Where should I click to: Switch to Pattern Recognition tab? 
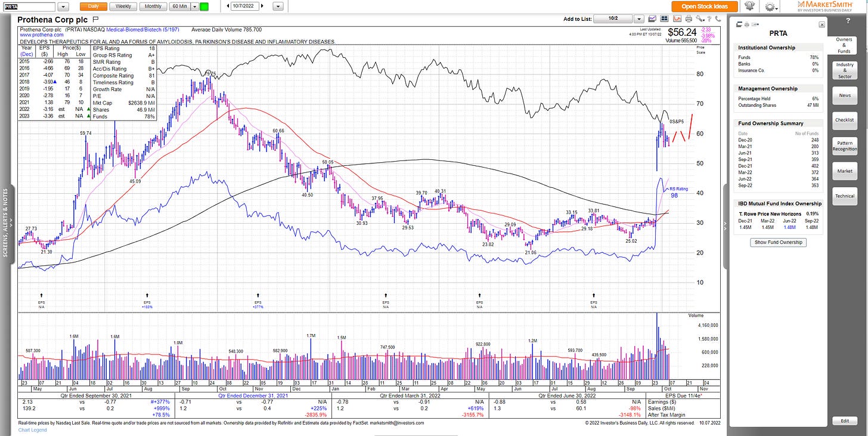click(x=844, y=146)
